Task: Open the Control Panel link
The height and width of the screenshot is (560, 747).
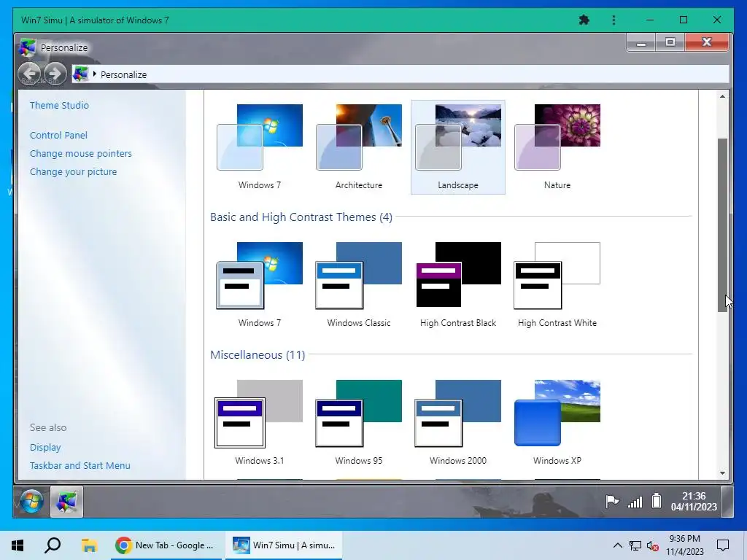Action: tap(58, 135)
